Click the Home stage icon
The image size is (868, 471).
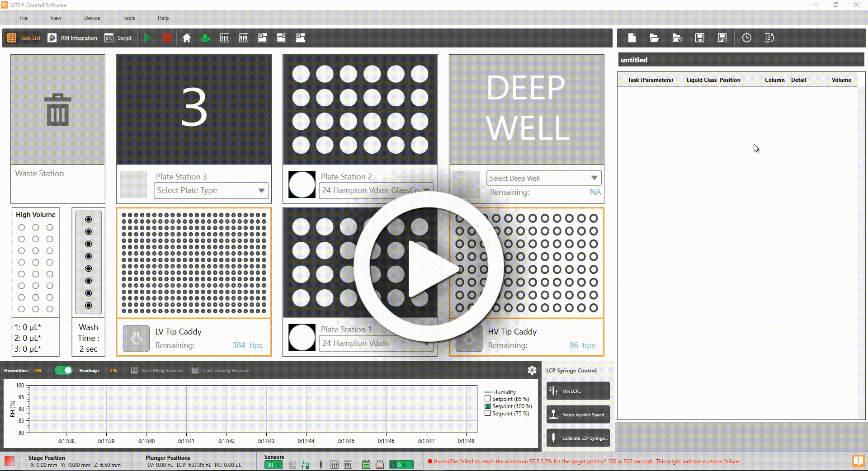(186, 38)
